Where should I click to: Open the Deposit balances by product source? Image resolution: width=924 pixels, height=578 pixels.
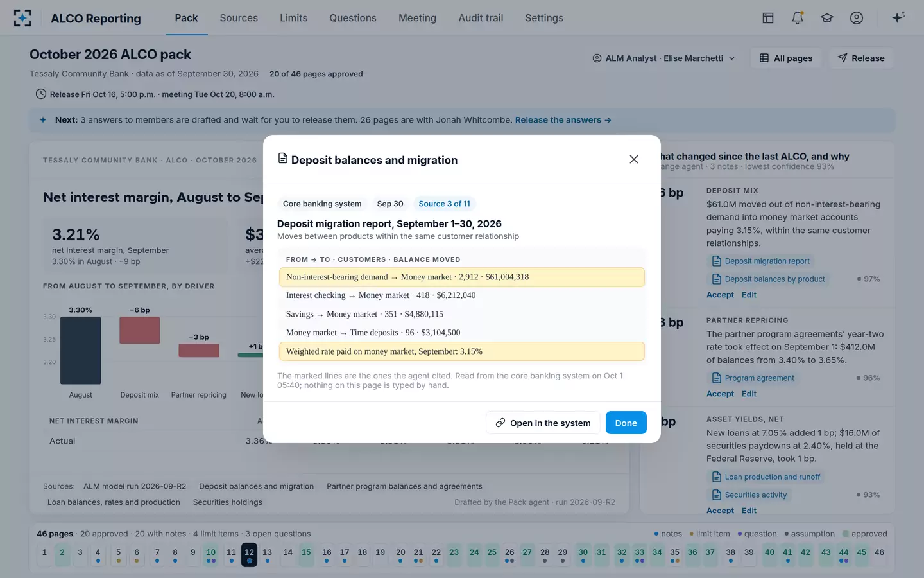[x=768, y=279]
